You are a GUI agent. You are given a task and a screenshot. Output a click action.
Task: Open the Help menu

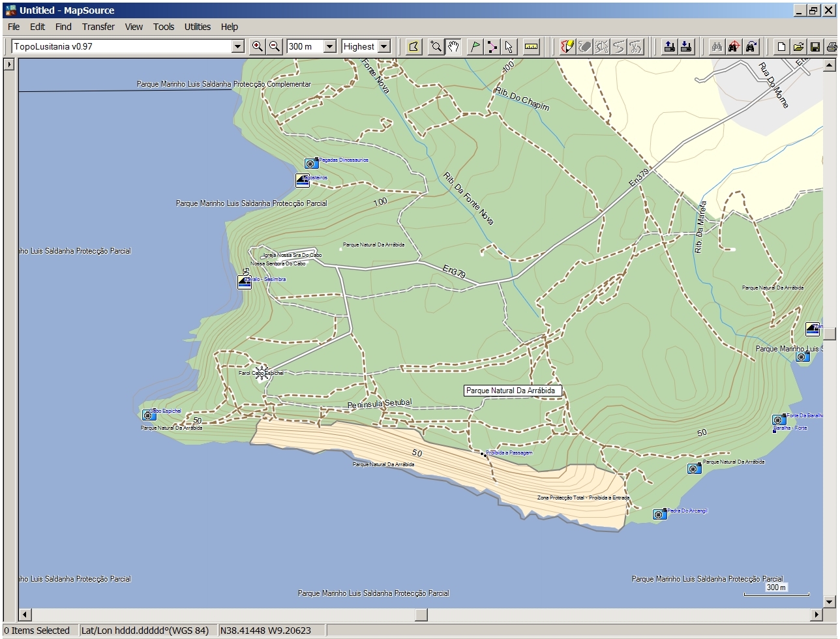pos(230,27)
